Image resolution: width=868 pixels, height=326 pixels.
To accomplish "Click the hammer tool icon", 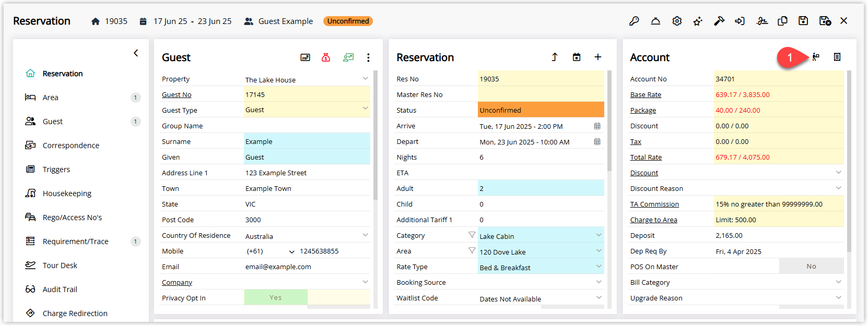I will tap(719, 21).
